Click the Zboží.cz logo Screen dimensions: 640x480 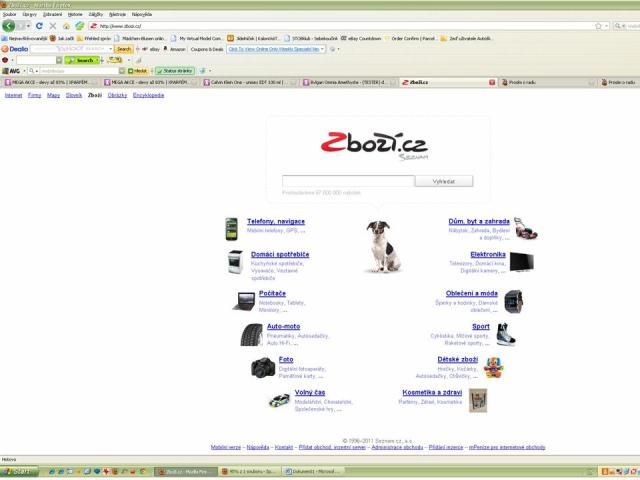pos(374,145)
